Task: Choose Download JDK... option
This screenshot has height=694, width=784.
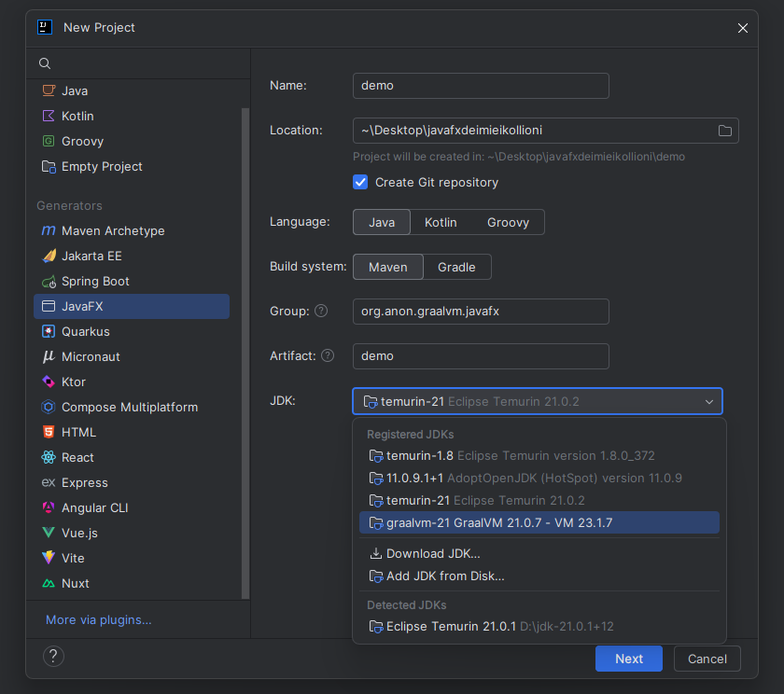Action: click(539, 553)
